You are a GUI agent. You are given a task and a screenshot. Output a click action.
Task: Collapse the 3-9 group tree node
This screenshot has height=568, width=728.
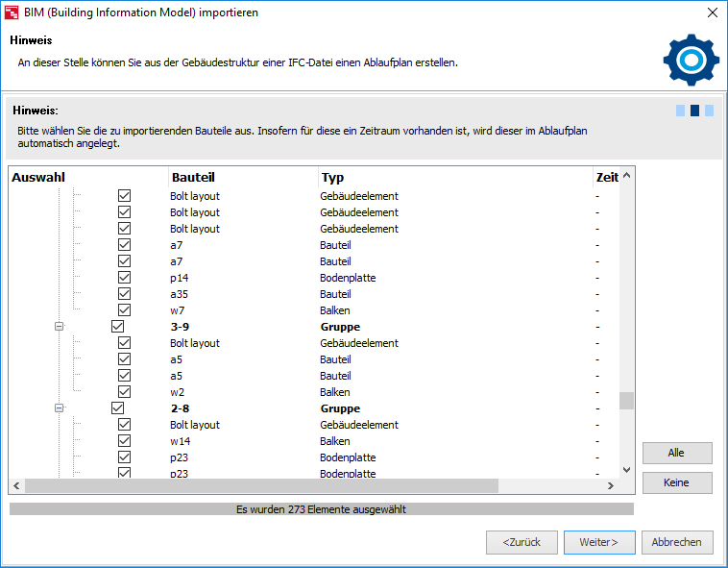[x=59, y=327]
